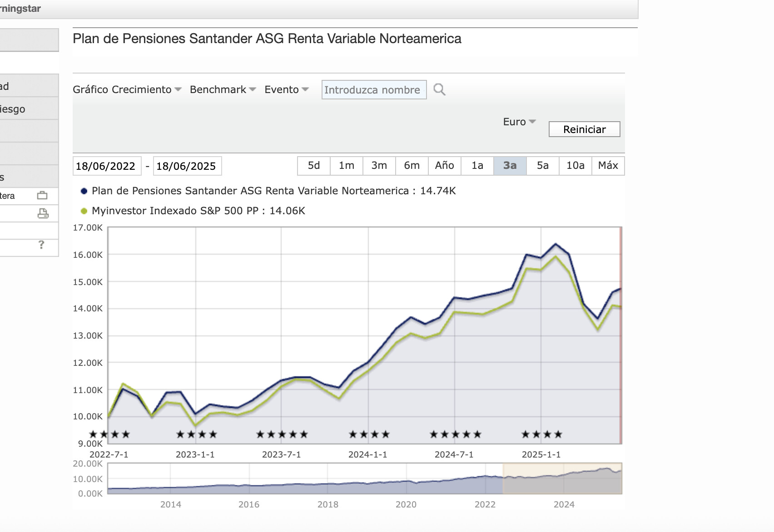Click the 2023-7-1 axis label
The height and width of the screenshot is (532, 774).
pyautogui.click(x=282, y=454)
